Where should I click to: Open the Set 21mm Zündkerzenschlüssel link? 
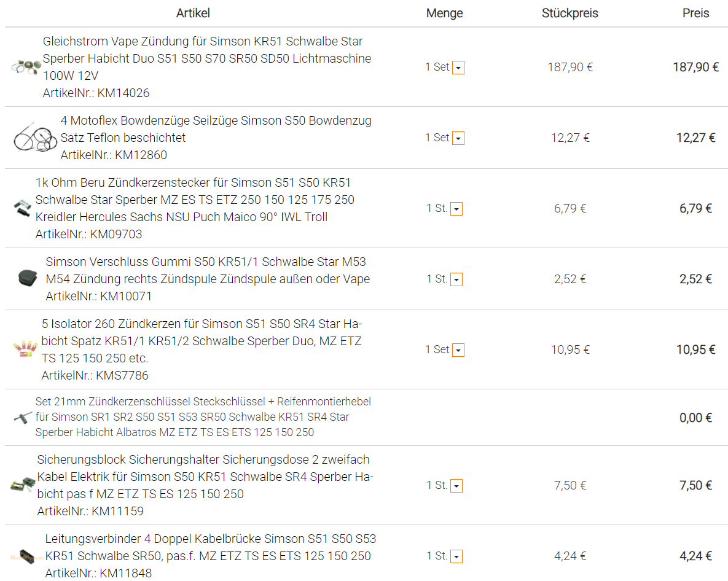203,417
